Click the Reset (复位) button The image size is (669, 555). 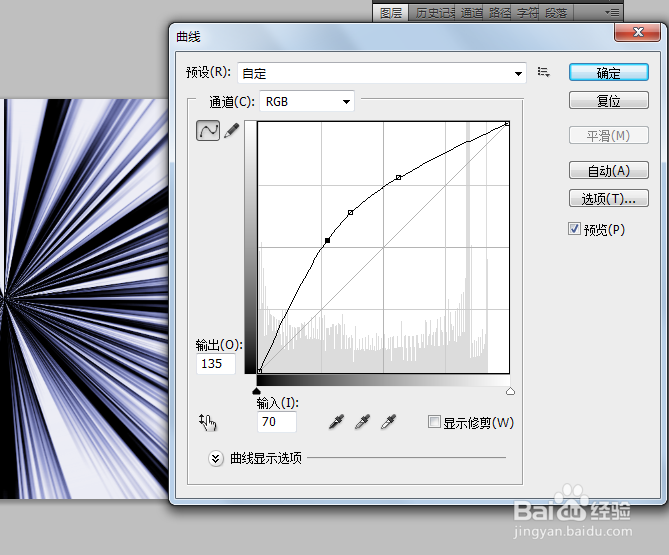[x=609, y=101]
